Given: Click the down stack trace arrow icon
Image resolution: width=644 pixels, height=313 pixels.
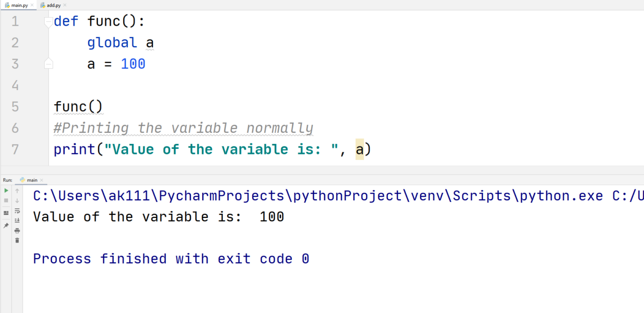Looking at the screenshot, I should (17, 200).
